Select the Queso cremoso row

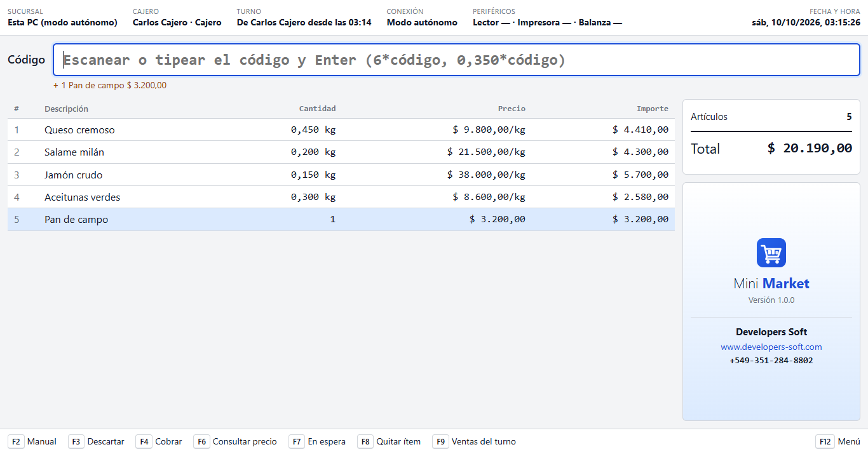341,130
